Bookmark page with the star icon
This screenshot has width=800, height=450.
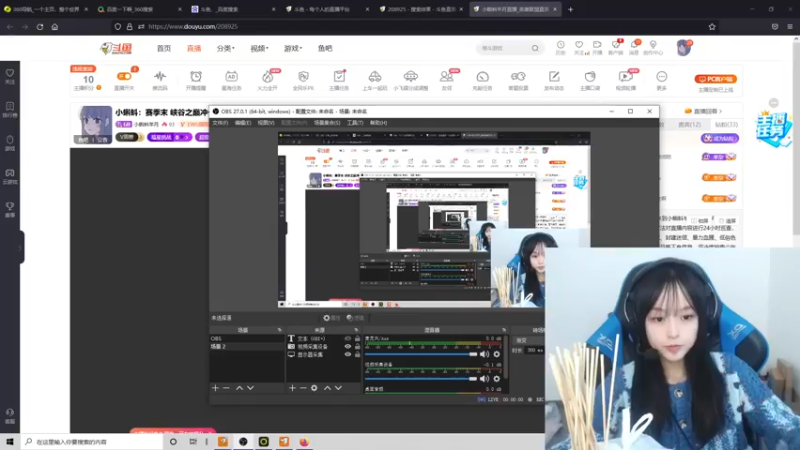pyautogui.click(x=712, y=27)
